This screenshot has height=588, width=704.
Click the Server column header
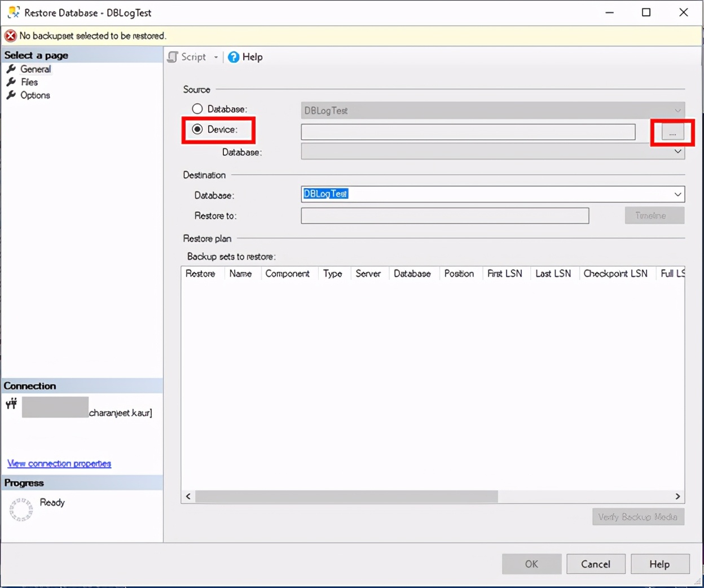[369, 274]
